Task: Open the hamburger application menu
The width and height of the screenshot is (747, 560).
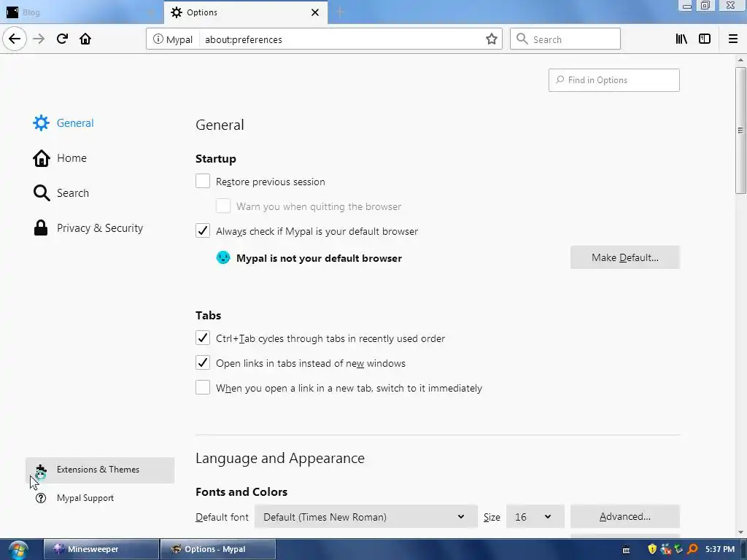Action: 732,39
